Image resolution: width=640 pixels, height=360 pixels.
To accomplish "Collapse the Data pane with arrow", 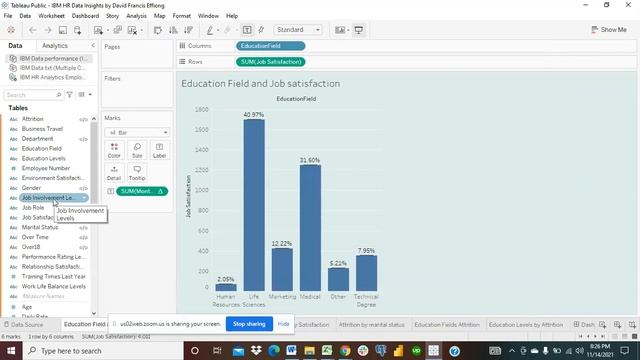I will point(93,45).
